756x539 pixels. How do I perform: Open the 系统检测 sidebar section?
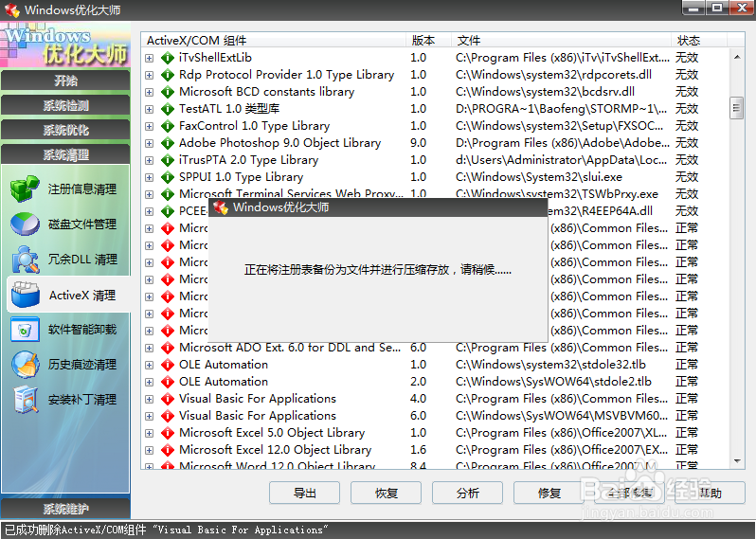tap(65, 105)
